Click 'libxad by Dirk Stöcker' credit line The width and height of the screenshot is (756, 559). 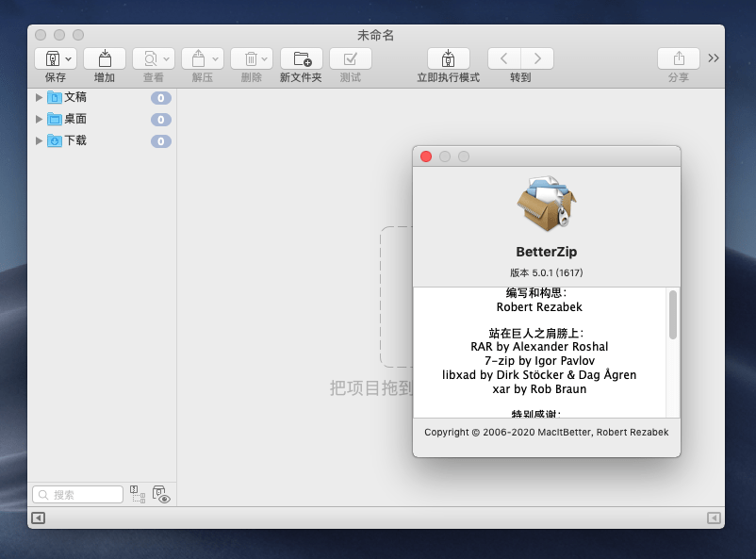pyautogui.click(x=539, y=375)
